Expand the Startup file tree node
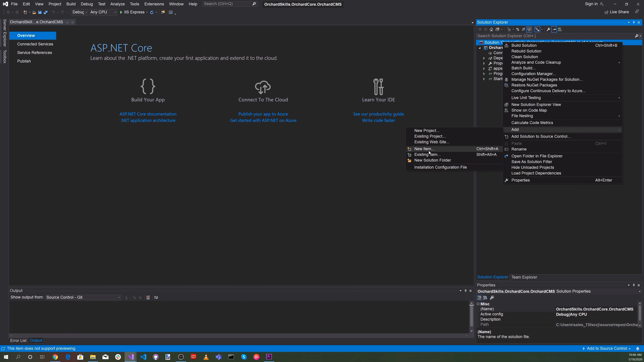Image resolution: width=644 pixels, height=362 pixels. point(484,79)
